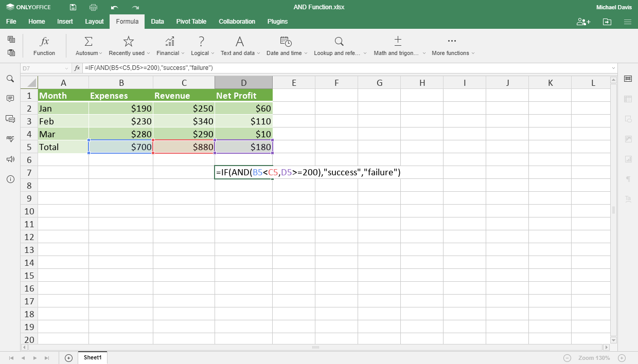Click the Print icon in title bar
The width and height of the screenshot is (638, 364).
[x=93, y=7]
